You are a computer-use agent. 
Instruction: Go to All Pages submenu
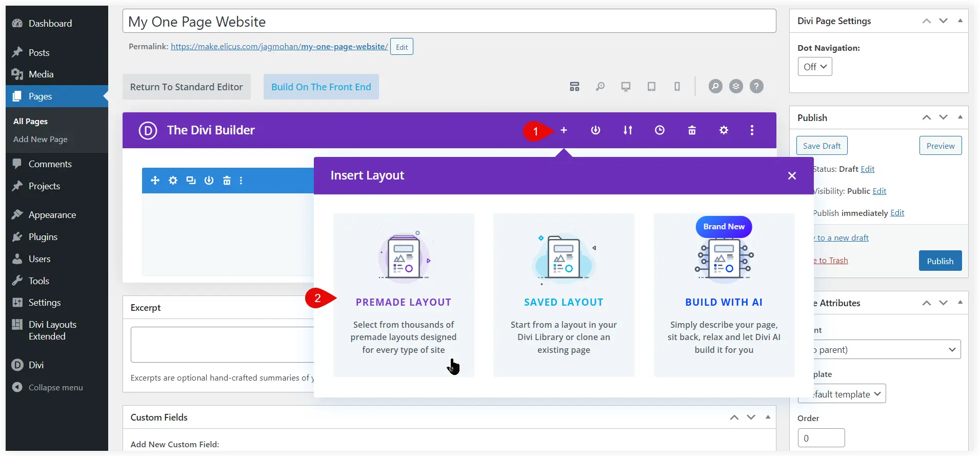click(30, 122)
